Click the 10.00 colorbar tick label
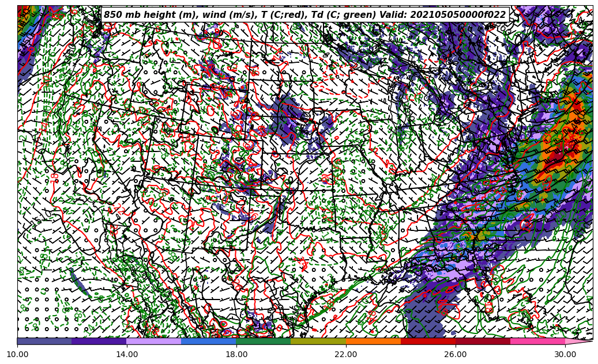This screenshot has width=598, height=364. (17, 354)
